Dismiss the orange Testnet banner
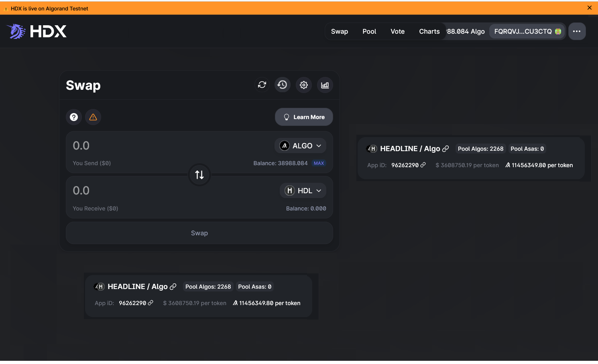 pyautogui.click(x=590, y=8)
